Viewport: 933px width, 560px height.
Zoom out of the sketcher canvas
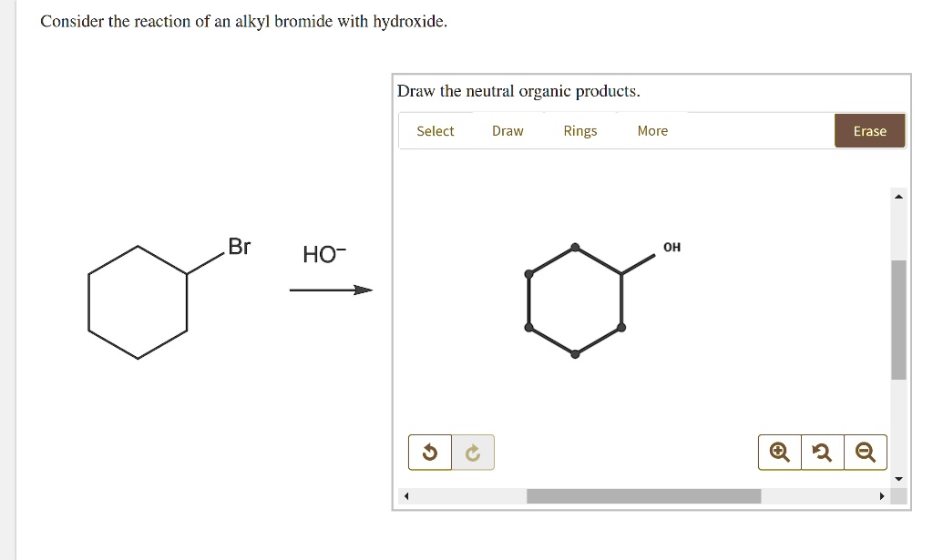tap(866, 452)
